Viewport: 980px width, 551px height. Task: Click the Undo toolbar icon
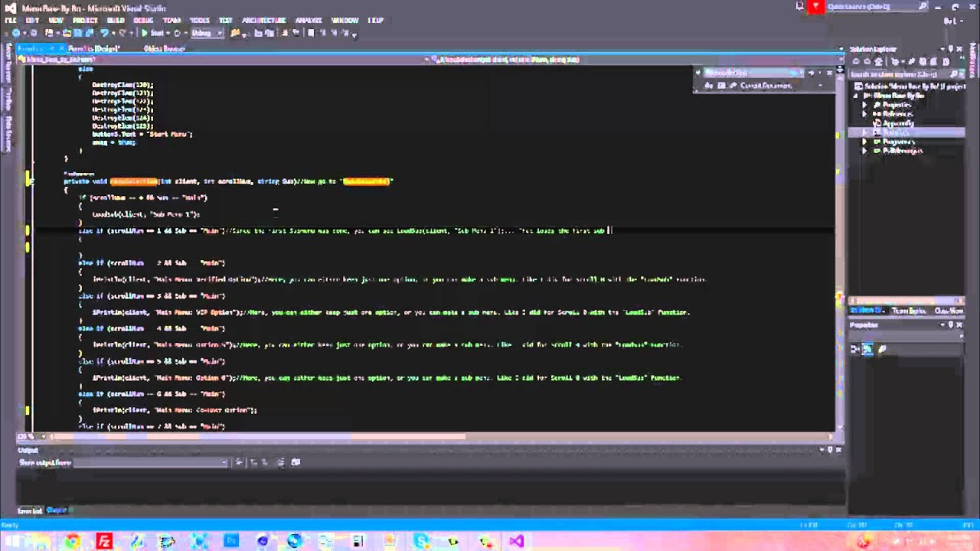pyautogui.click(x=104, y=33)
